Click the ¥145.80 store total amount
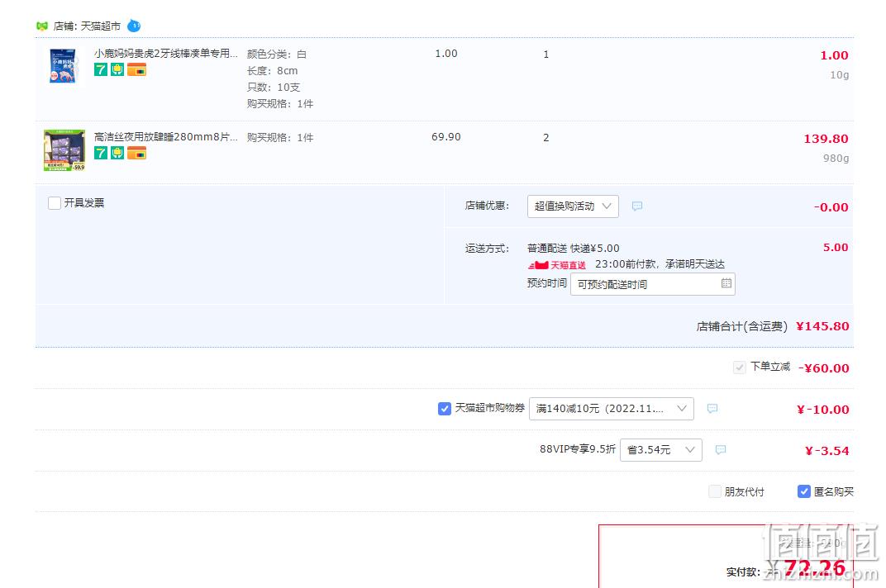The width and height of the screenshot is (886, 588). tap(822, 326)
